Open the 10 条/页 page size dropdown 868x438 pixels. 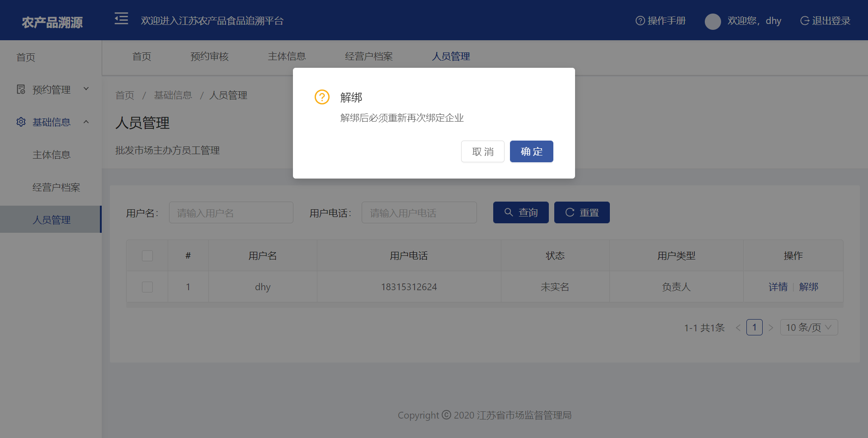tap(809, 328)
